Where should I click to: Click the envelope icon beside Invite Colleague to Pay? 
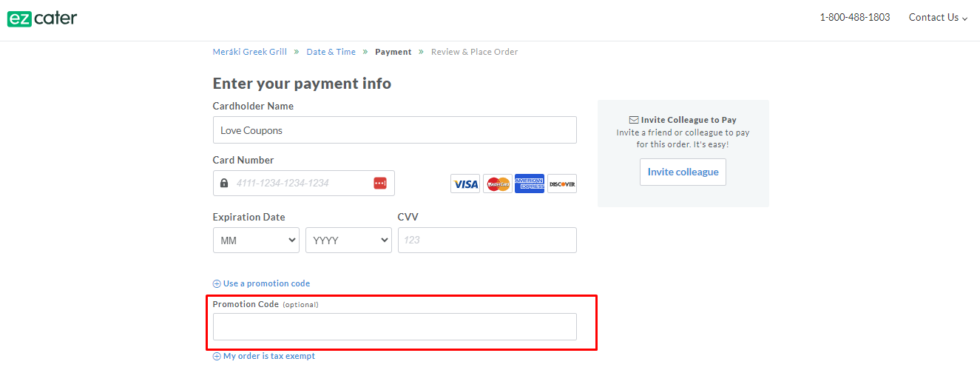coord(634,120)
